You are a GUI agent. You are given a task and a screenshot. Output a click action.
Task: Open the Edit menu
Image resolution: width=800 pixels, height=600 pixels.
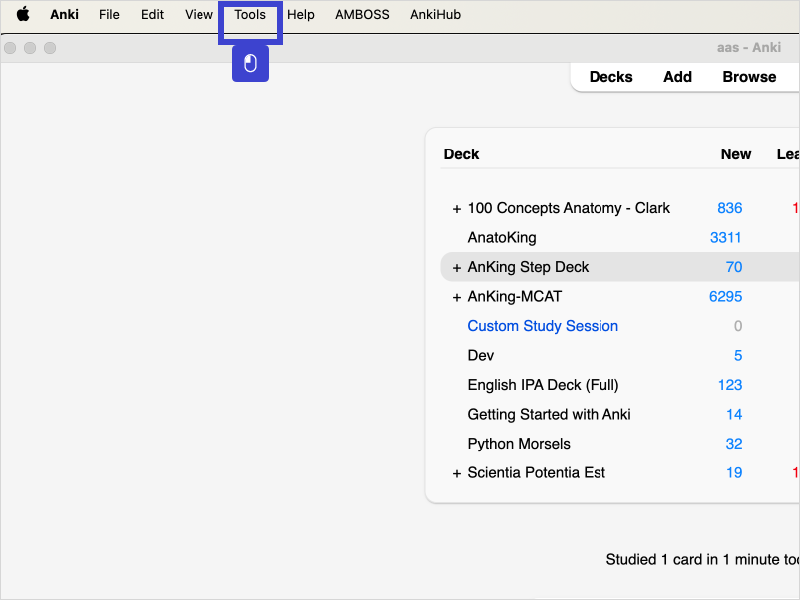pos(152,15)
